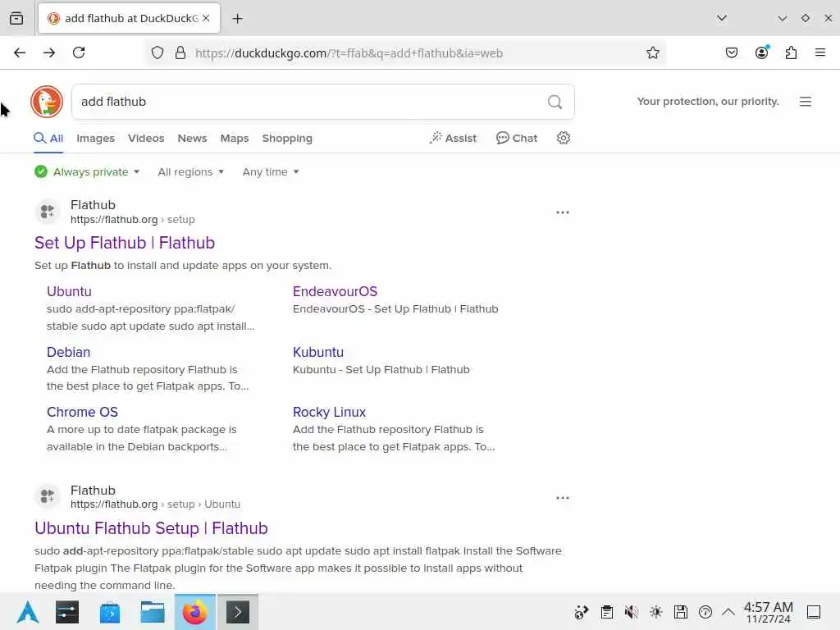Open 'Ubuntu Flathub Setup | Flathub' result
840x630 pixels.
click(151, 528)
